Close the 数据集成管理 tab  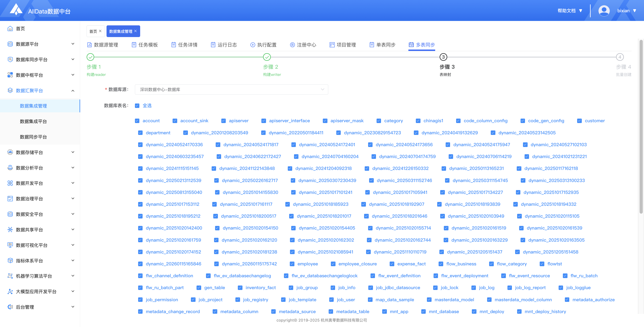tap(136, 31)
